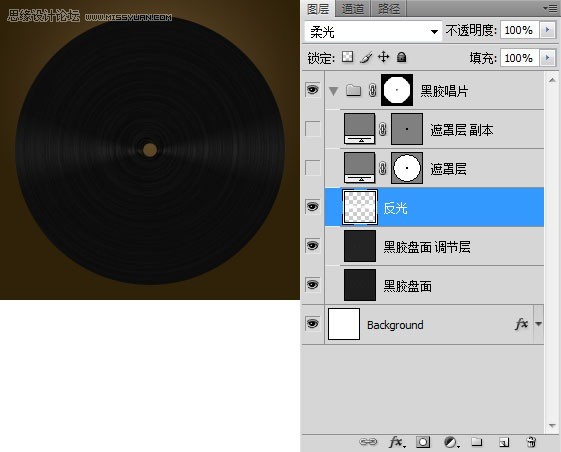Switch to the 路径 tab
The height and width of the screenshot is (452, 561).
click(389, 9)
